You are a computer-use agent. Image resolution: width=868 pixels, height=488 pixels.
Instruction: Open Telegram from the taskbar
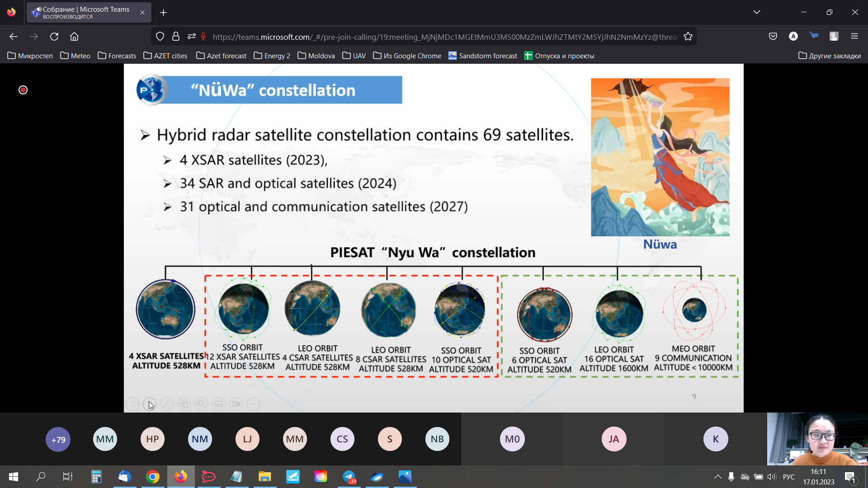pos(349,477)
